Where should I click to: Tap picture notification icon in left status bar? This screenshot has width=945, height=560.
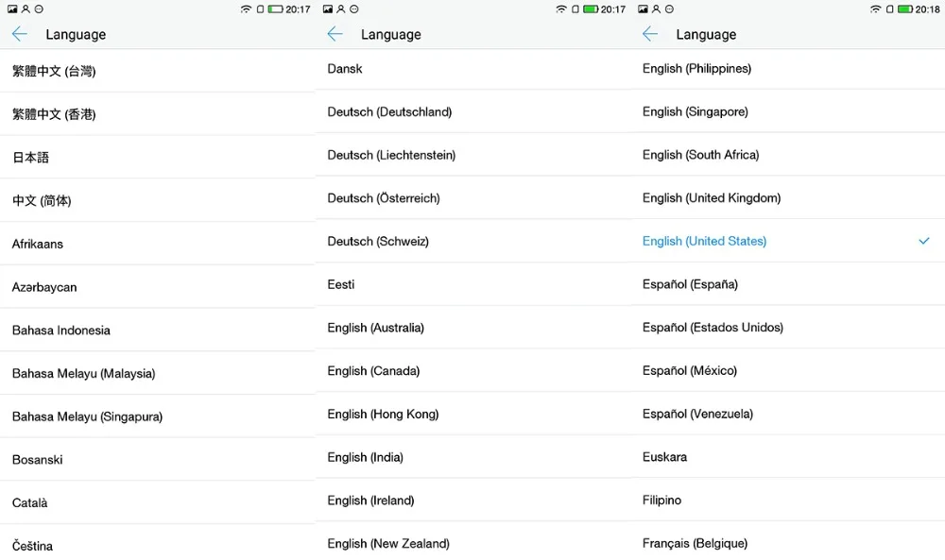[12, 9]
